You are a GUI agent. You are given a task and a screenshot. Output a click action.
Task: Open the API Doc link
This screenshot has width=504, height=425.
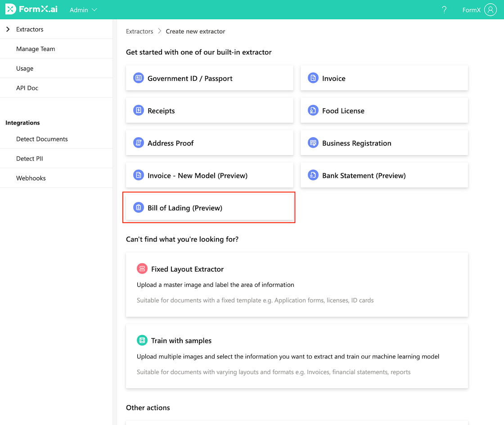27,88
